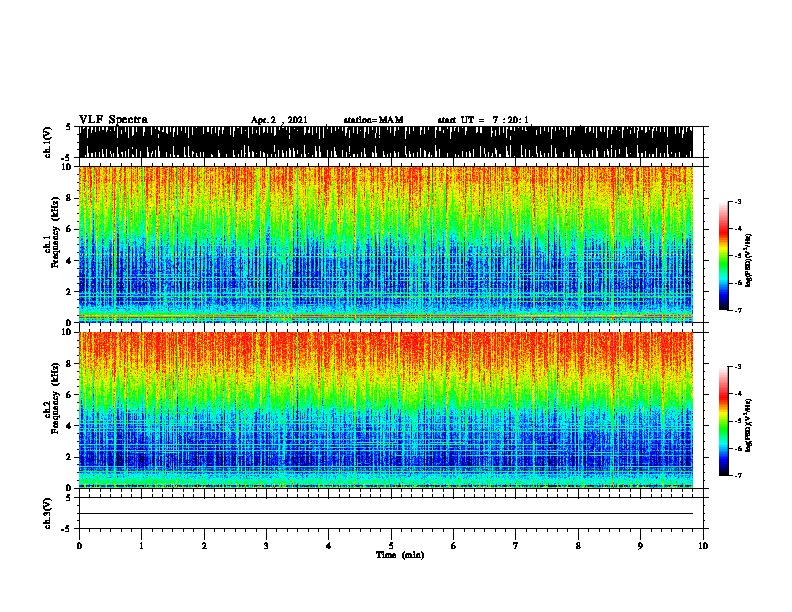Screen dimensions: 792x612
Task: Click the ch.2 color scale bar
Action: coord(724,421)
